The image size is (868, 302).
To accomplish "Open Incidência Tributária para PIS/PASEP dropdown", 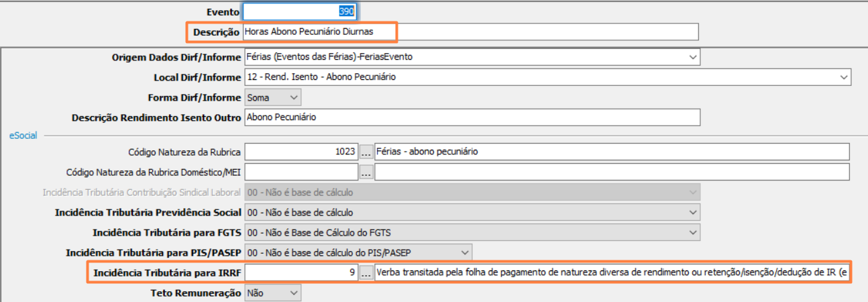I will [x=464, y=252].
